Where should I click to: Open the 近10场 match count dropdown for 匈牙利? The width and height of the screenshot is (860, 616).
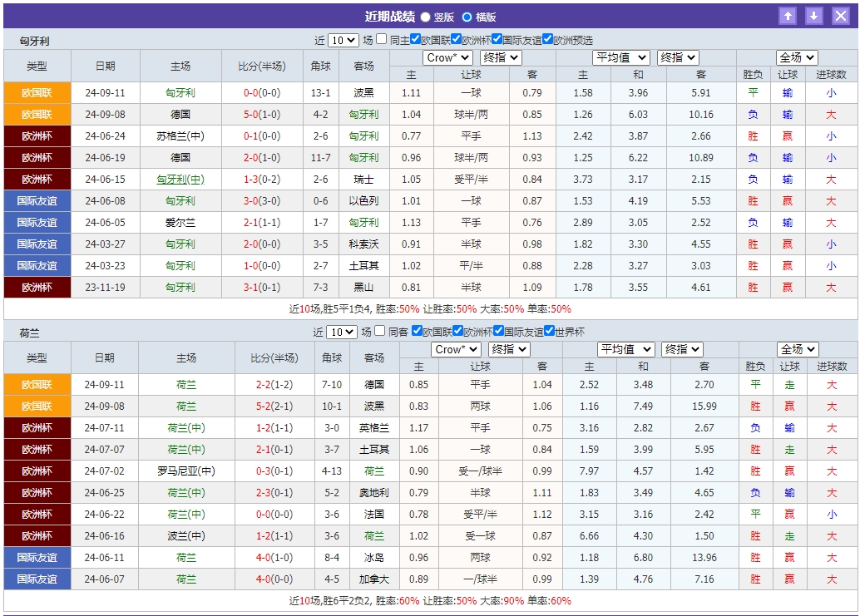(342, 37)
